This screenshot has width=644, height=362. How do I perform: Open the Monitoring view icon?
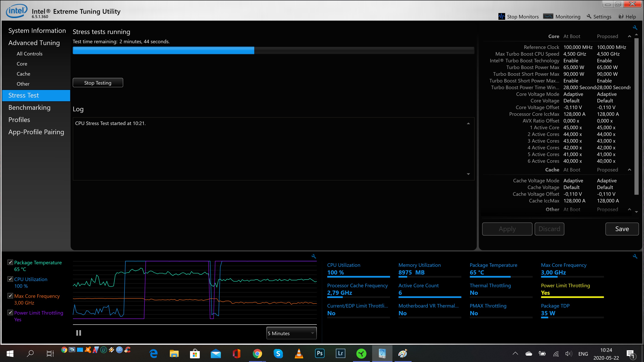(x=548, y=16)
